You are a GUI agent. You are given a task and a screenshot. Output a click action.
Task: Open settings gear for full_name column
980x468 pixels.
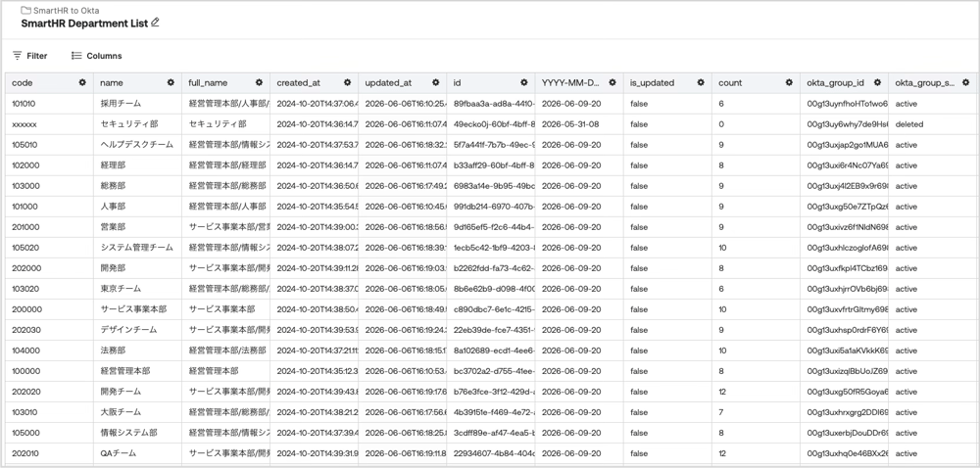[259, 82]
